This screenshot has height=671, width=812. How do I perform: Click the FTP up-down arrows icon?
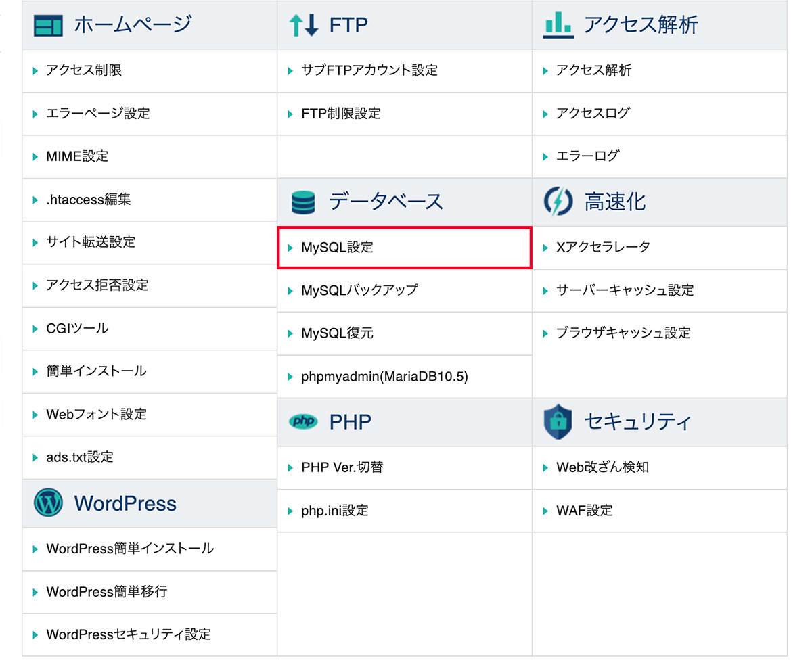coord(301,24)
